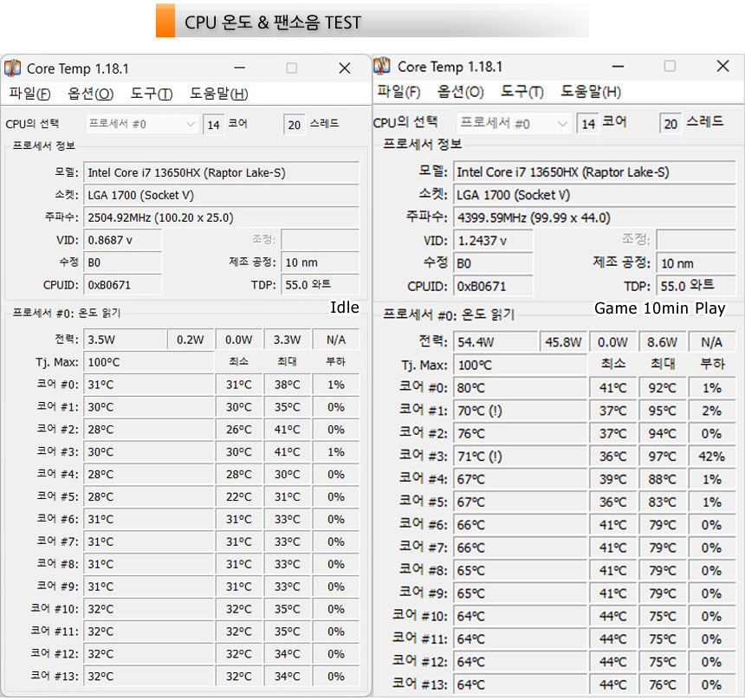The height and width of the screenshot is (700, 745).
Task: Open 파일(F) menu in right window
Action: [398, 92]
